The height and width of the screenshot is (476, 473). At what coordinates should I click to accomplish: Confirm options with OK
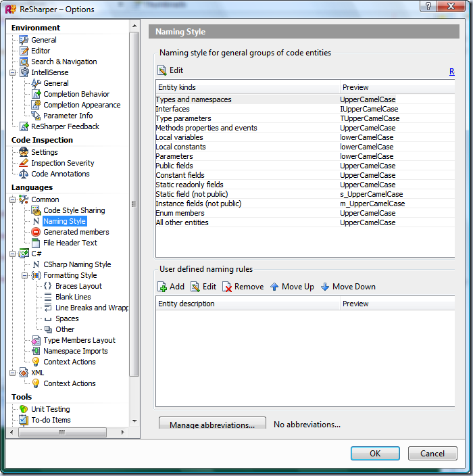(x=375, y=453)
